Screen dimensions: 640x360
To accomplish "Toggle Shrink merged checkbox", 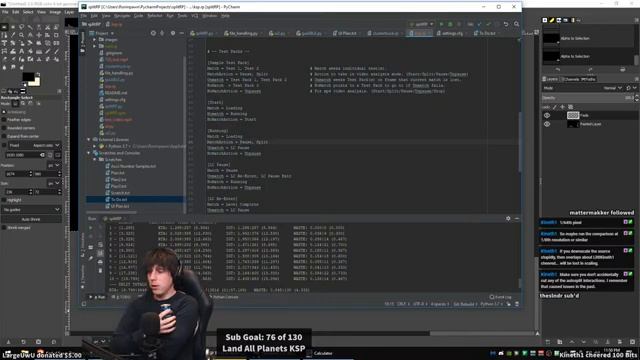I will click(4, 228).
